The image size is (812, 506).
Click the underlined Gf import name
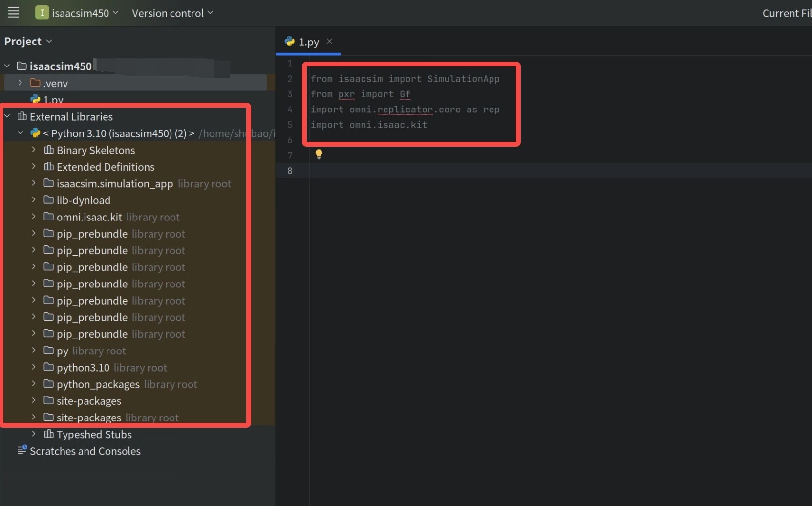pyautogui.click(x=405, y=94)
